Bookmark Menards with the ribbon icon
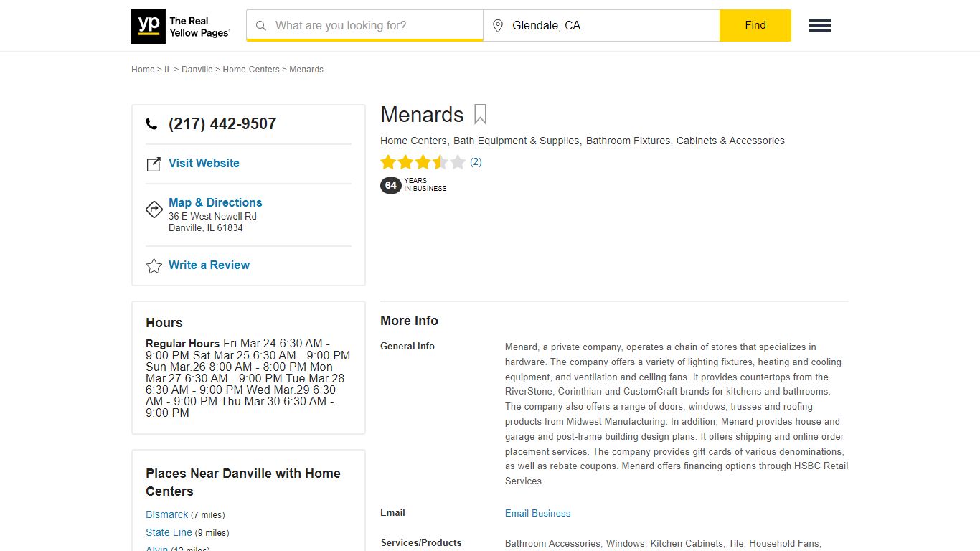 (481, 115)
